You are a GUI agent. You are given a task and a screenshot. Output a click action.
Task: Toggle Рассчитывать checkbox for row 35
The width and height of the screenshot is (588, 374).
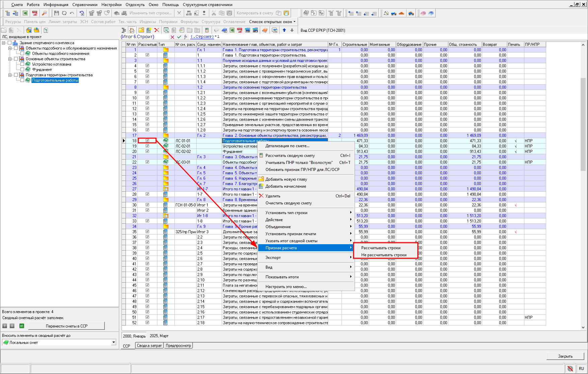point(147,231)
